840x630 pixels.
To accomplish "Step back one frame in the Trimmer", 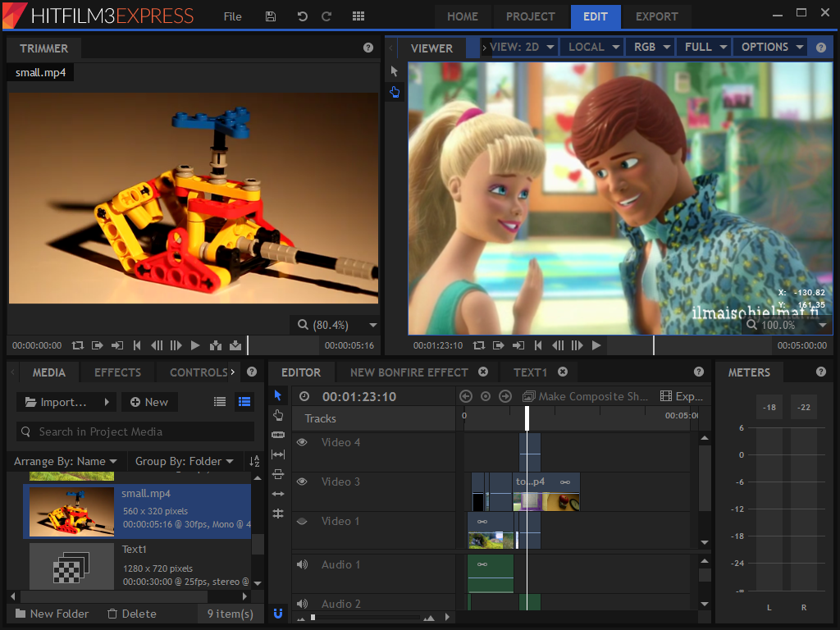I will click(157, 345).
